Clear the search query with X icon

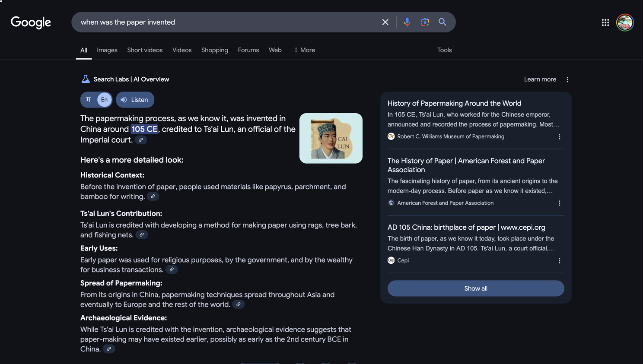(385, 22)
